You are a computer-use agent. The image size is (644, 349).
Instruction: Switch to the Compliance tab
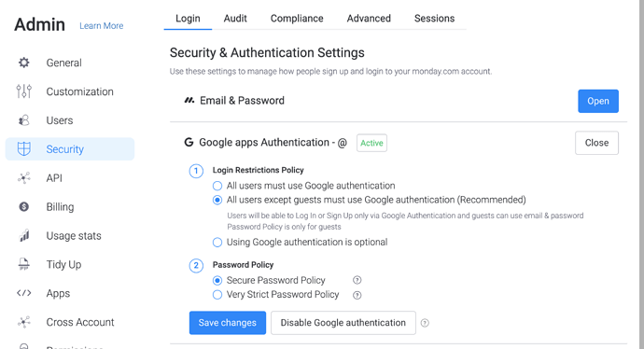coord(297,19)
